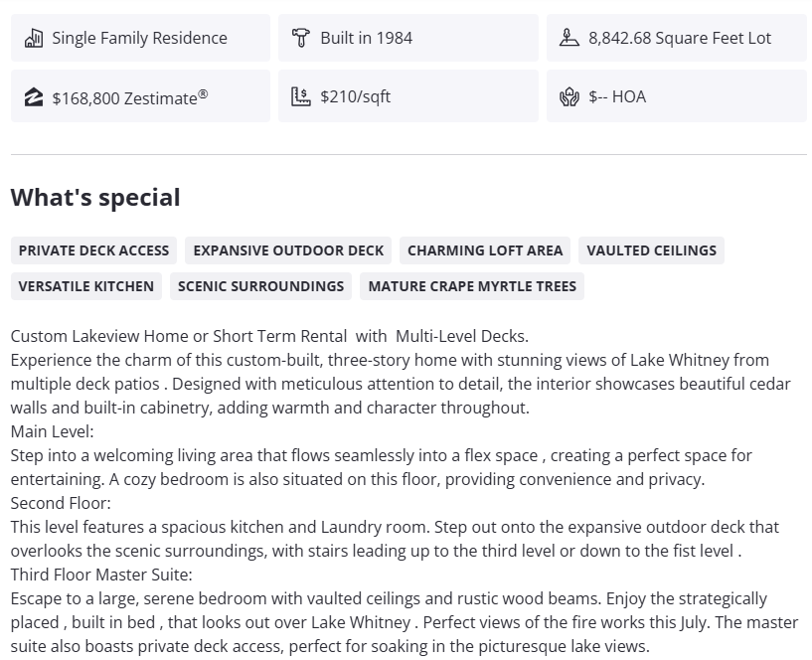This screenshot has width=812, height=660.
Task: Select the PRIVATE DECK ACCESS tag
Action: point(94,250)
